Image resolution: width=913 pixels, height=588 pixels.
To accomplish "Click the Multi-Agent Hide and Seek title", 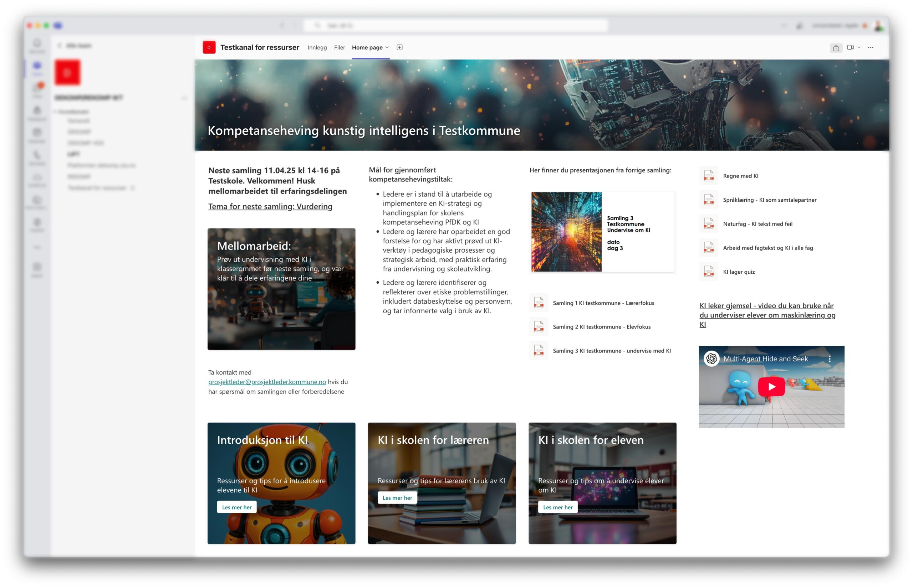I will 766,359.
